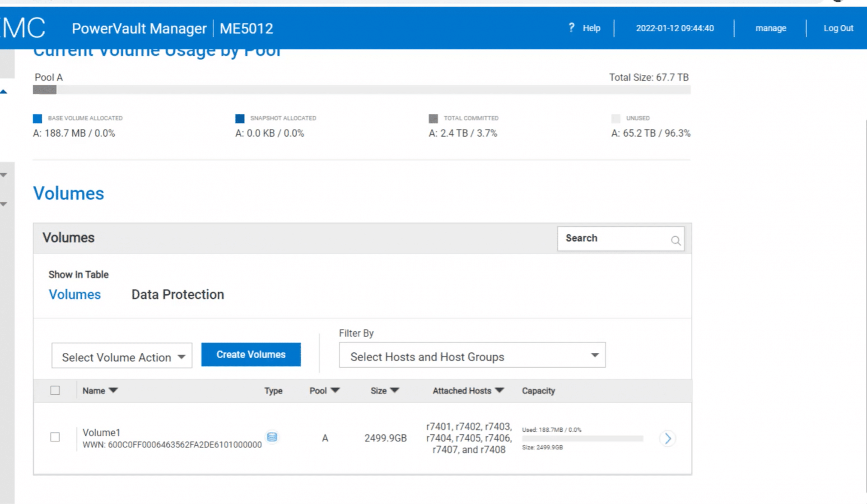This screenshot has height=504, width=867.
Task: Click the date-time 2022-01-12 display
Action: coord(675,28)
